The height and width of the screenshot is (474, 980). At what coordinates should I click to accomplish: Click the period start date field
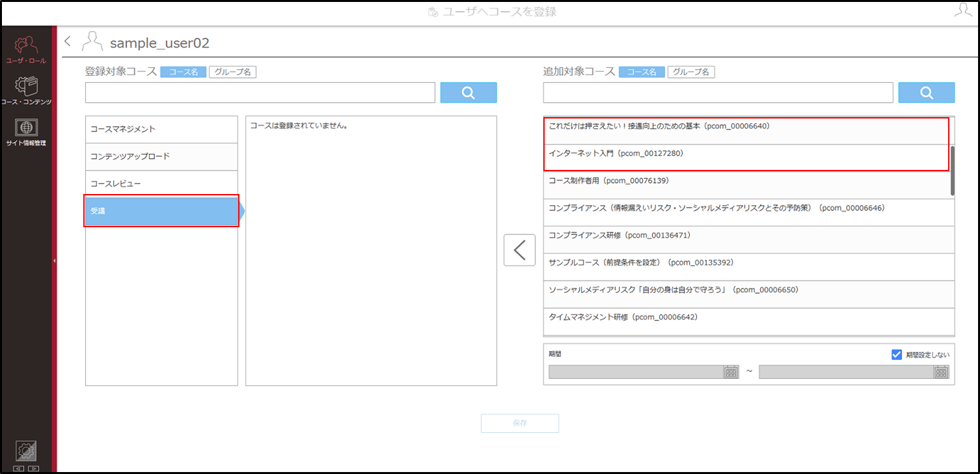click(636, 372)
